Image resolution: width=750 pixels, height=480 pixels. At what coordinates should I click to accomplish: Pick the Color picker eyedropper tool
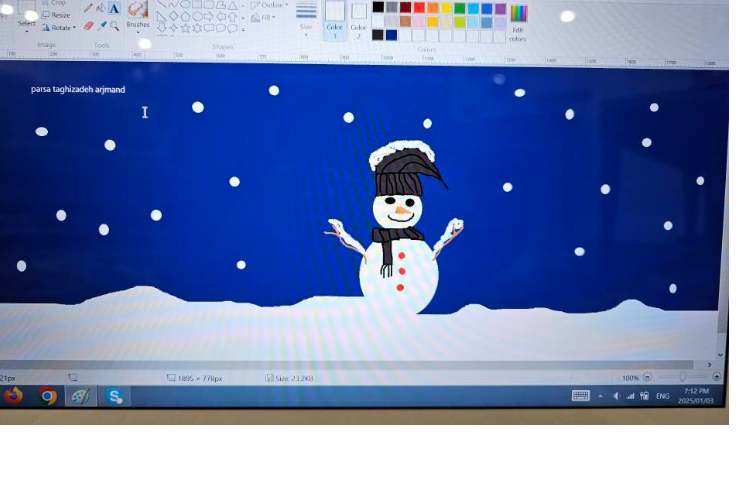click(x=102, y=26)
